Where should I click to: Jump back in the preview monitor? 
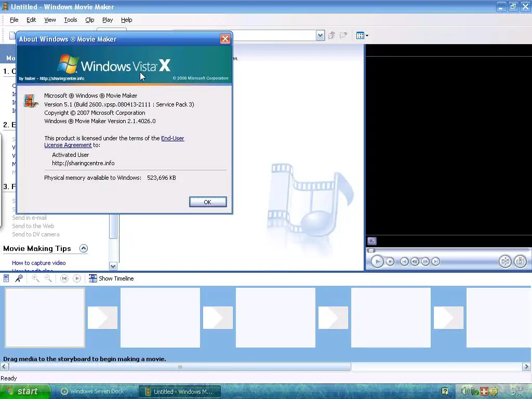(x=404, y=261)
